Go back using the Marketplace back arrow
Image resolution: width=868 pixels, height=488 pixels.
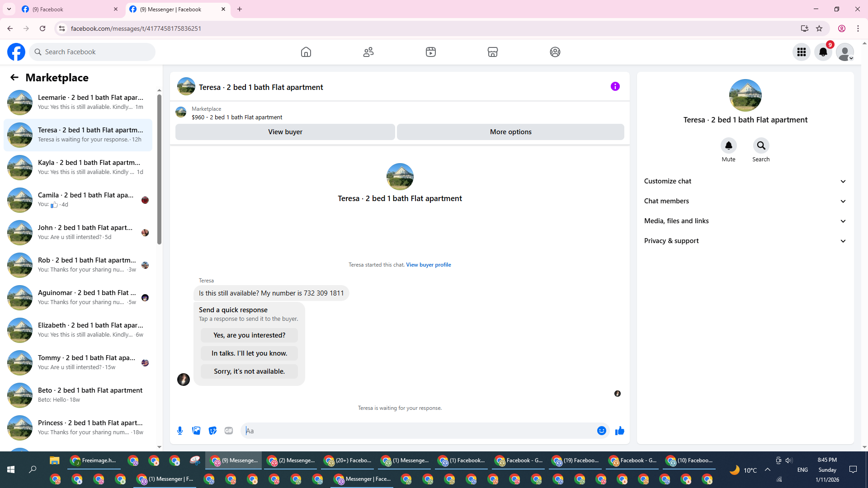pos(14,77)
